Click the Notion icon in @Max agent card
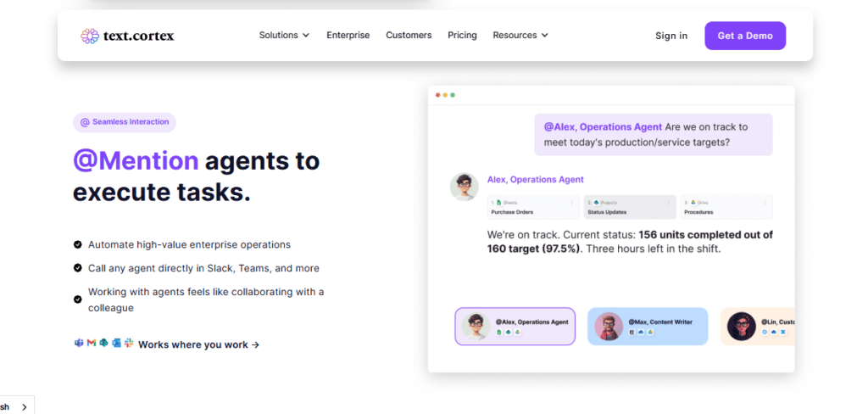This screenshot has width=868, height=414. tap(632, 332)
